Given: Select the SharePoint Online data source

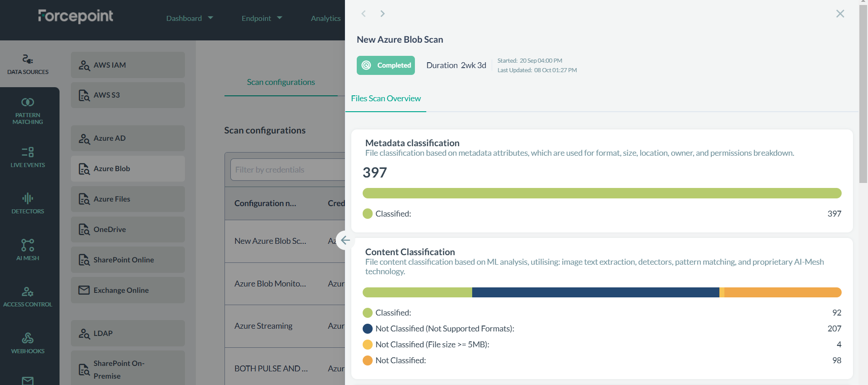Looking at the screenshot, I should tap(128, 260).
